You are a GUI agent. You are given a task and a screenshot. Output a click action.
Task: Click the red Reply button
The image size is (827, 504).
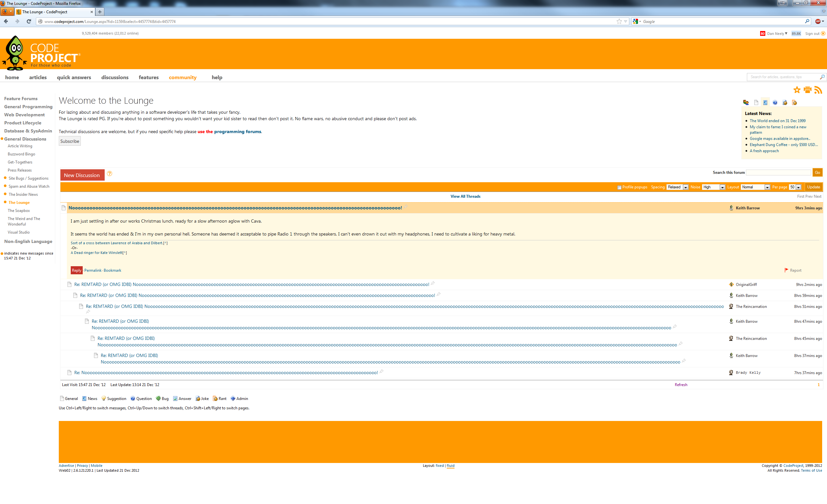click(x=77, y=270)
